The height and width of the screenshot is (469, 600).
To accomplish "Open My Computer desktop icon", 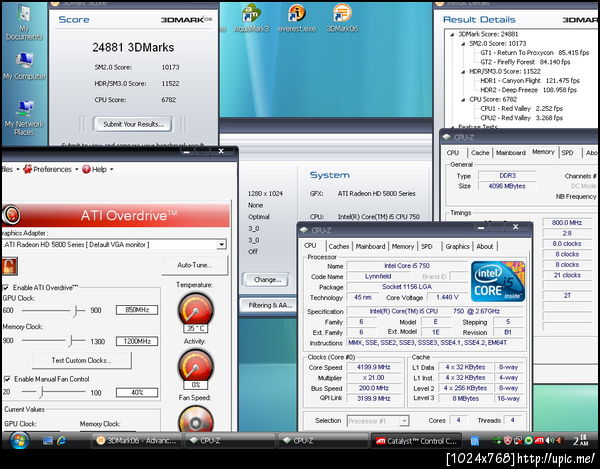I will (x=24, y=66).
